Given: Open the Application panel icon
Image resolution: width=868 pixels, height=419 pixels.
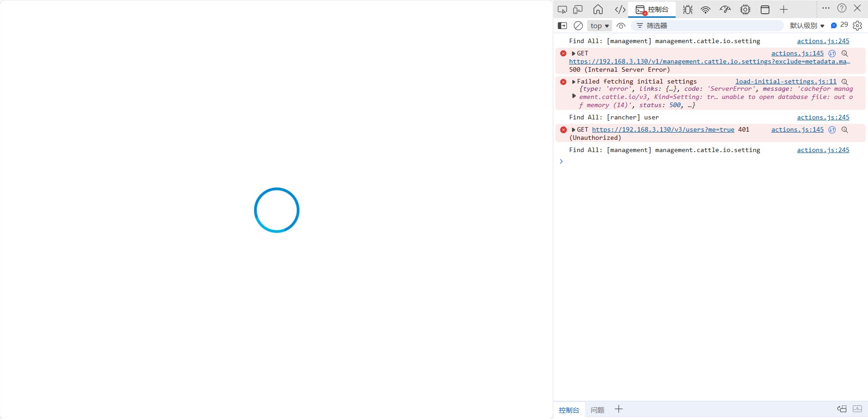Looking at the screenshot, I should click(765, 10).
